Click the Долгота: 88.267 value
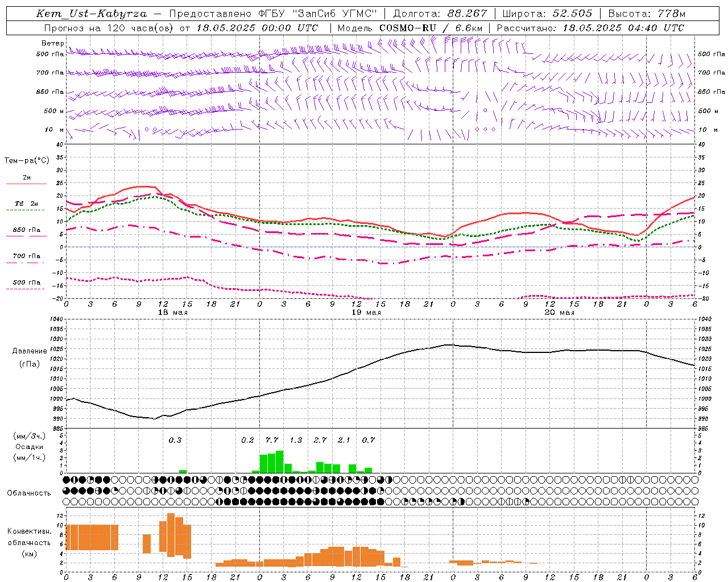728x582 pixels. [x=440, y=14]
